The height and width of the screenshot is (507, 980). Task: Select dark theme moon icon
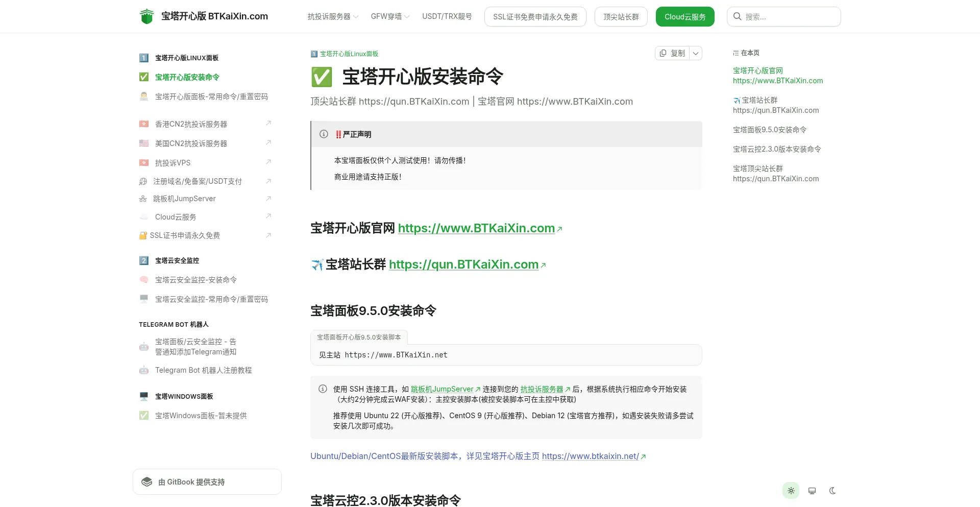(x=832, y=491)
